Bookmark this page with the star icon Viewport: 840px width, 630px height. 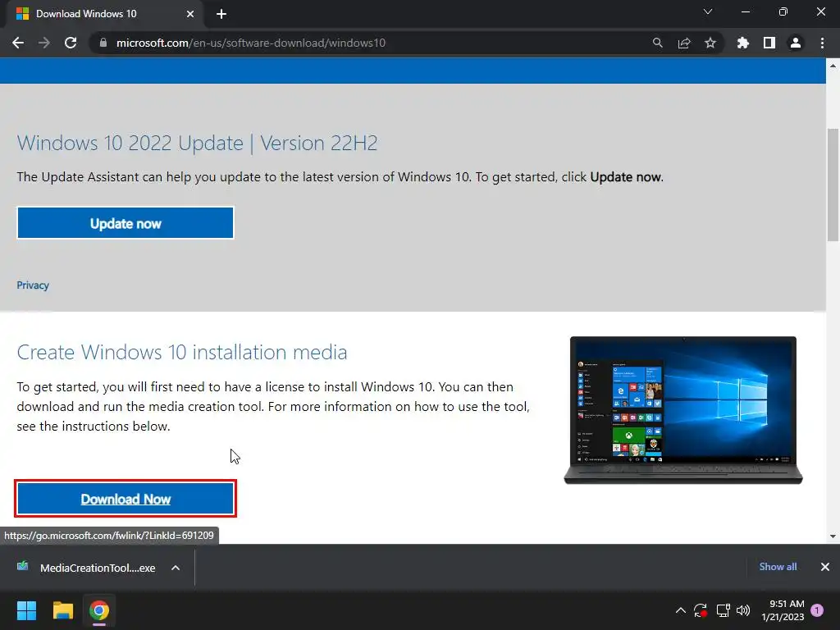coord(710,43)
